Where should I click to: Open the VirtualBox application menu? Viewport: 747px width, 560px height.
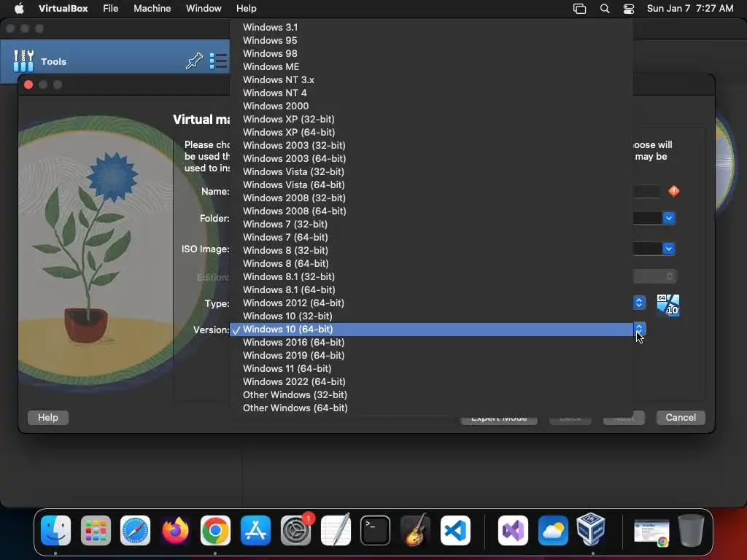tap(63, 8)
